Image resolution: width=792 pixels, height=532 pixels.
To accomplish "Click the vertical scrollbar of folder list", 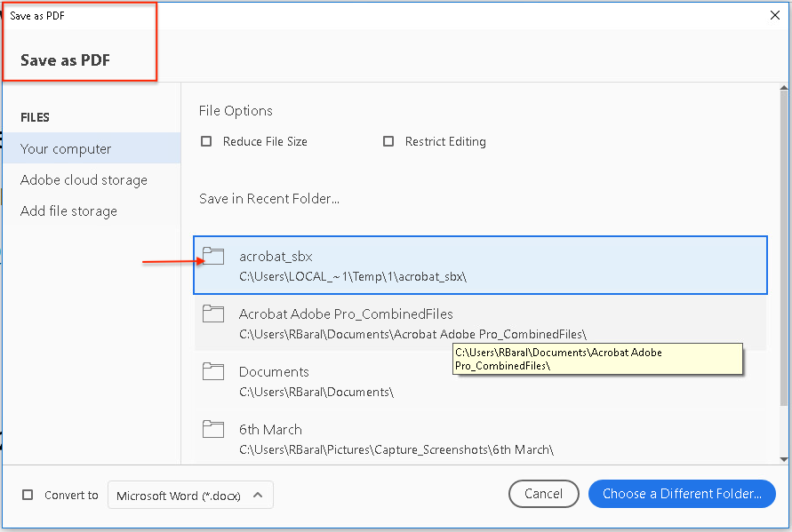I will (x=783, y=249).
